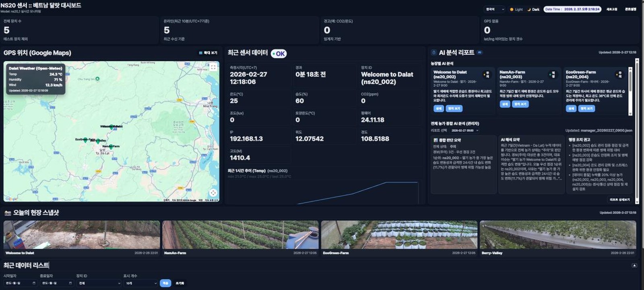Click the map recenter location icon
The width and height of the screenshot is (644, 290).
[213, 193]
